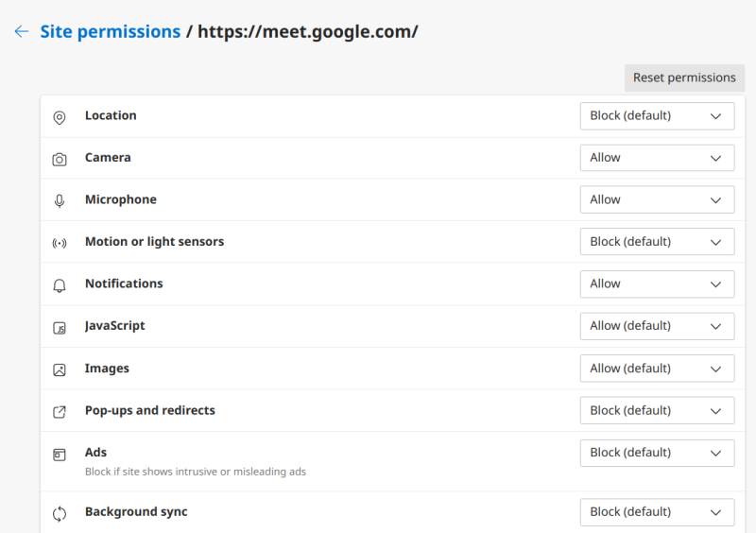Click Reset permissions button

click(x=684, y=77)
